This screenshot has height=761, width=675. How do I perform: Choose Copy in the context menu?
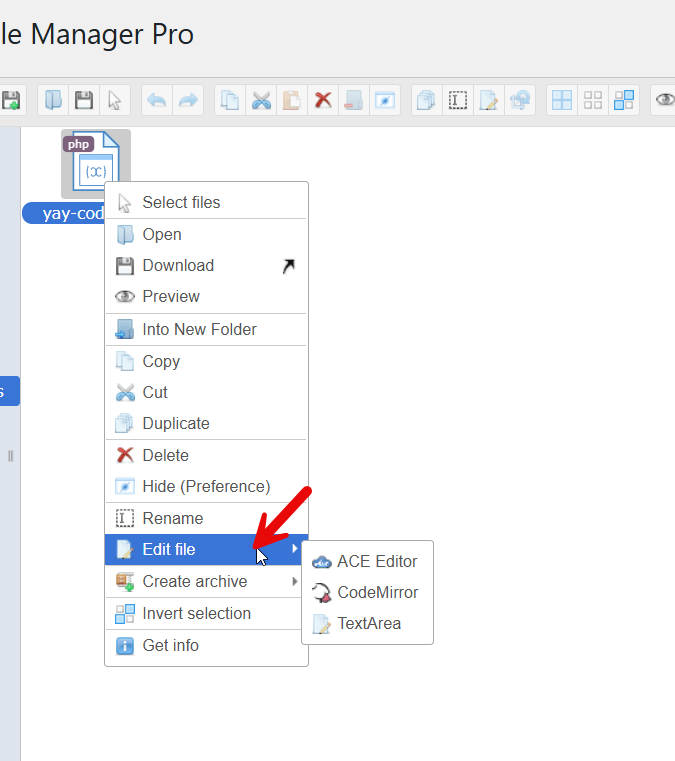(x=206, y=362)
